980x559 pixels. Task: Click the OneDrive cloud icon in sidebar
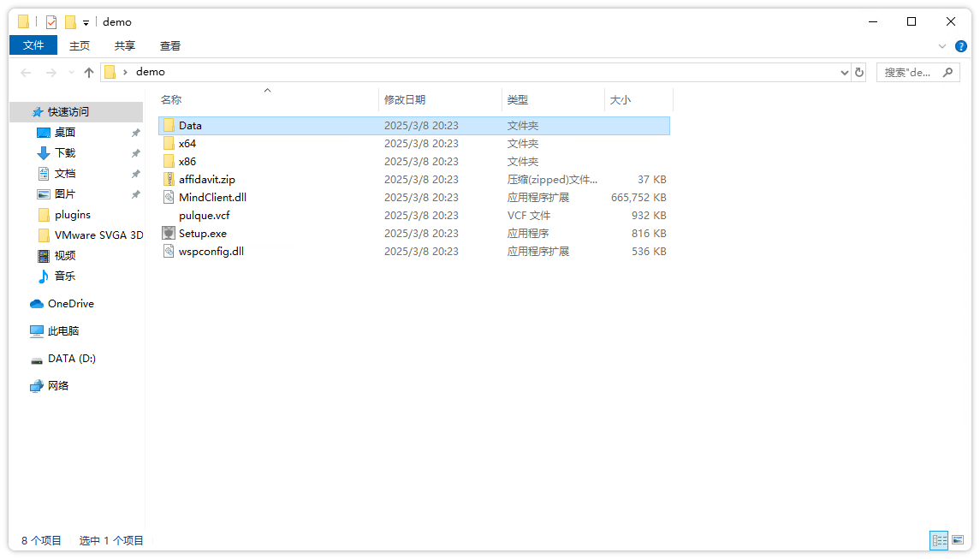(37, 304)
